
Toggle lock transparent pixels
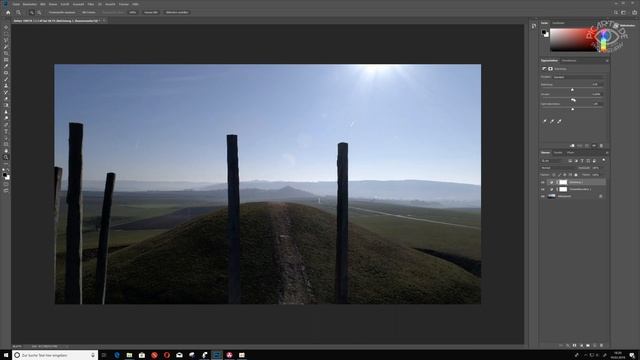(x=554, y=175)
